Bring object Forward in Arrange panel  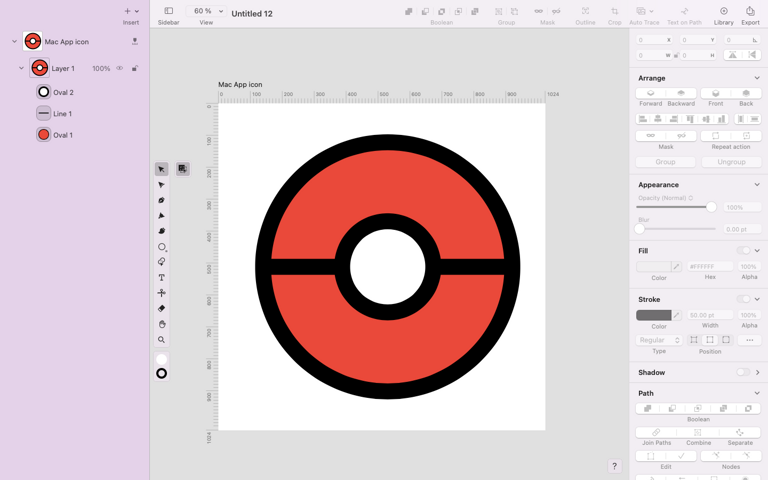coord(650,93)
